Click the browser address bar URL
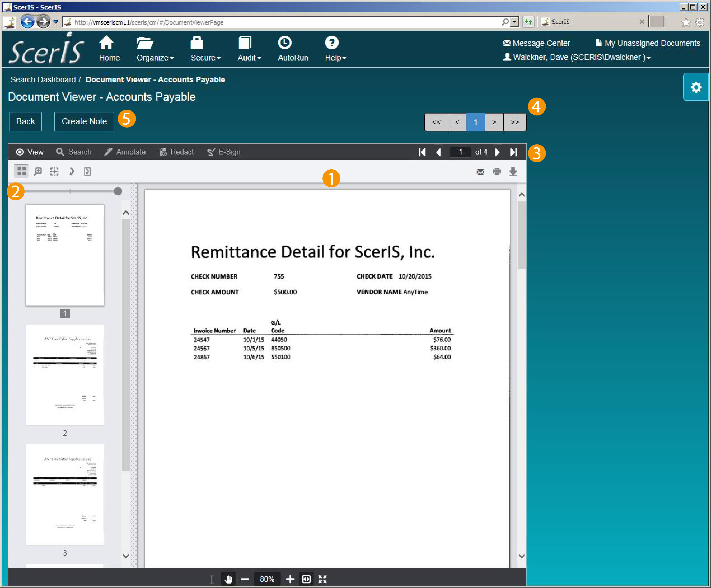The image size is (711, 588). click(x=149, y=22)
